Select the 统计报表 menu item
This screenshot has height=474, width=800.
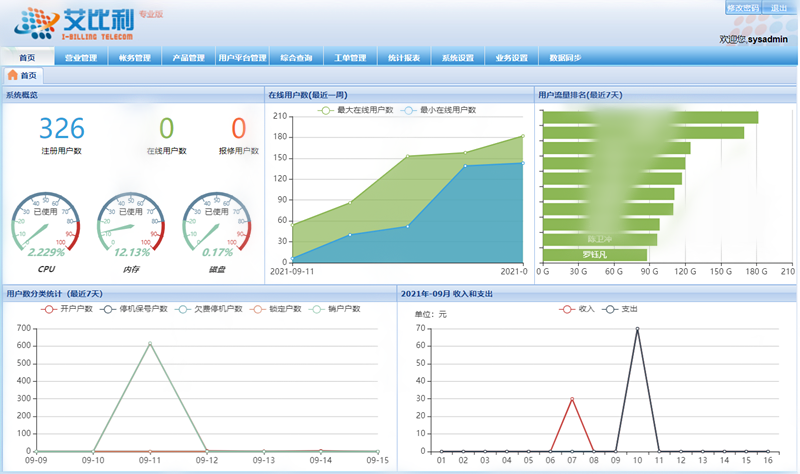coord(404,57)
